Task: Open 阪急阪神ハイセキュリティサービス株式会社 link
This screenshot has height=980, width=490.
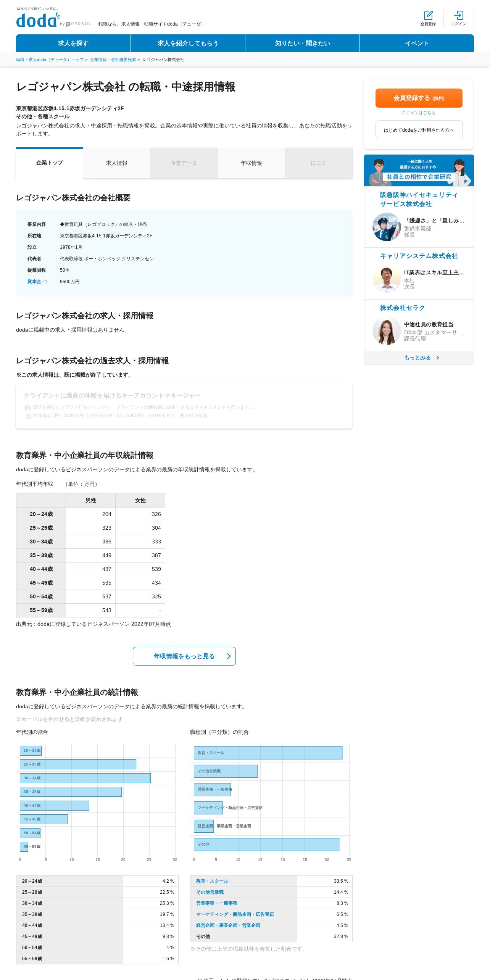Action: (419, 199)
